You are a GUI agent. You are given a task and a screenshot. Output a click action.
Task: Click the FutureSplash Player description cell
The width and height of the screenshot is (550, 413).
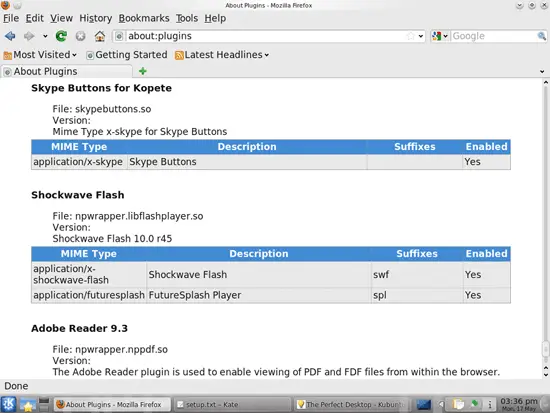[x=259, y=295]
